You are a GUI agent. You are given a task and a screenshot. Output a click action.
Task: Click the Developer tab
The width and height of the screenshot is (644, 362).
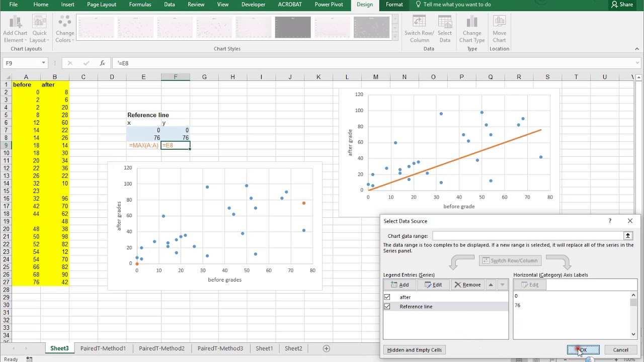(253, 5)
